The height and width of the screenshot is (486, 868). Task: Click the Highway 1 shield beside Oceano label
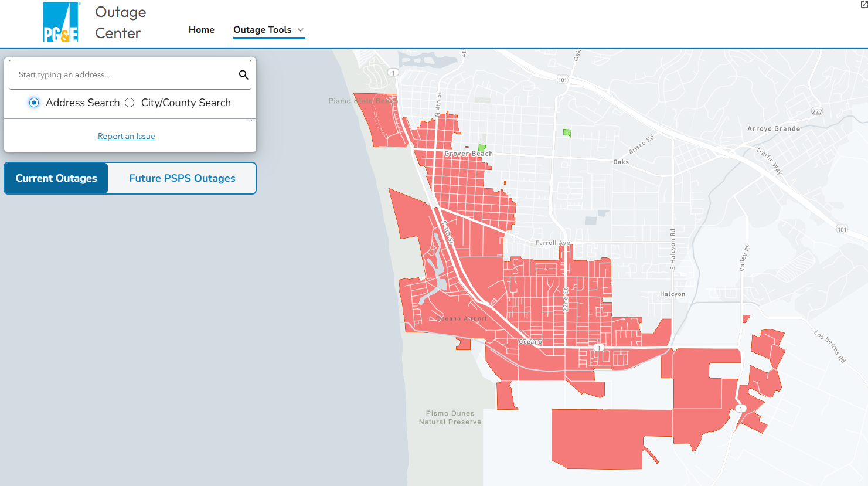click(598, 348)
